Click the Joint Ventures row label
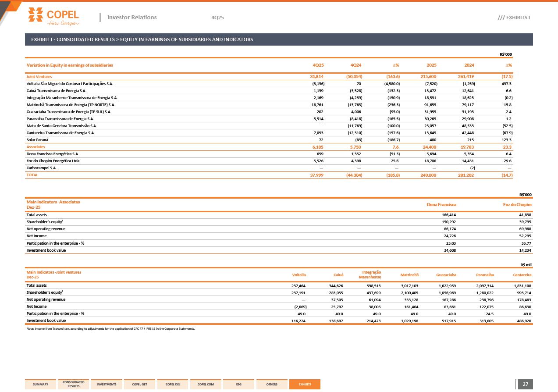 click(x=39, y=77)
